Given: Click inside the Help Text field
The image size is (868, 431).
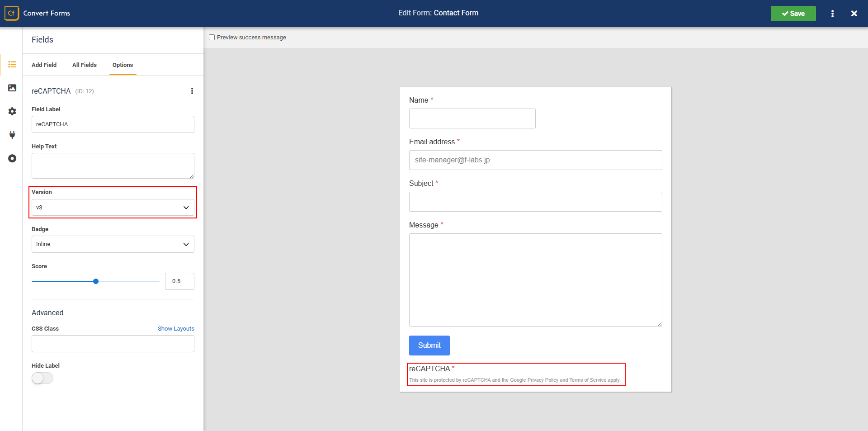Looking at the screenshot, I should (x=113, y=166).
